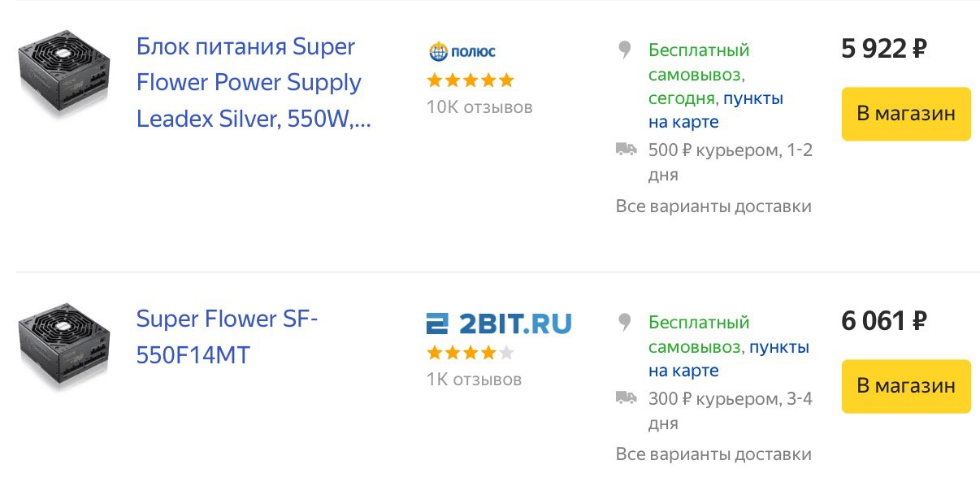The width and height of the screenshot is (980, 495).
Task: Open the 1K отзывов reviews link
Action: 474,379
